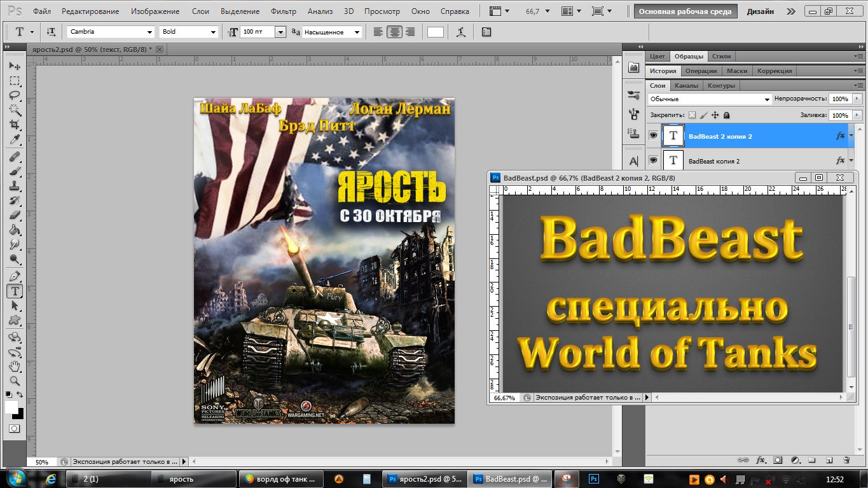Viewport: 868px width, 488px height.
Task: Click the 'Дизайн' workspace button
Action: (760, 11)
